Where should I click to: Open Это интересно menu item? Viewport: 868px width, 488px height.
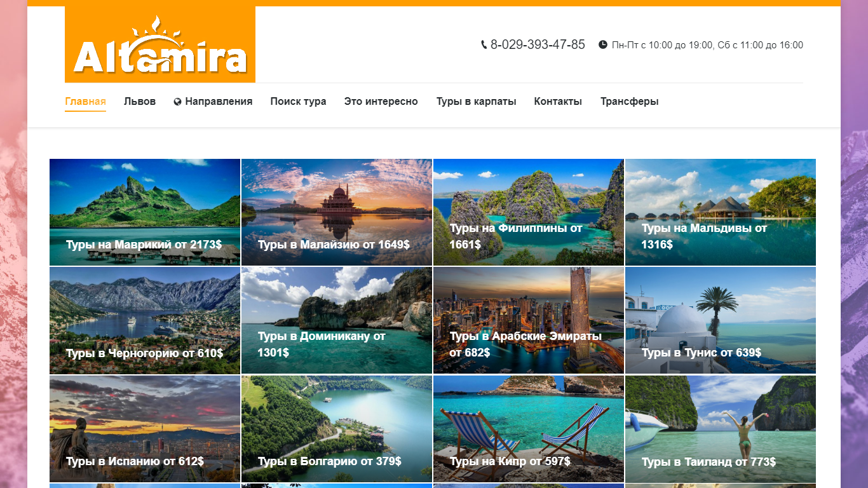[x=381, y=102]
